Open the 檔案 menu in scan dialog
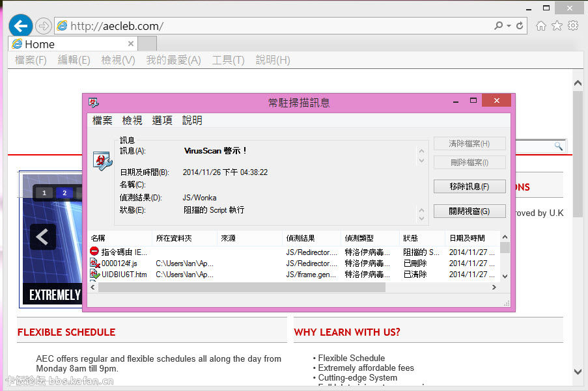This screenshot has width=588, height=391. click(x=102, y=120)
